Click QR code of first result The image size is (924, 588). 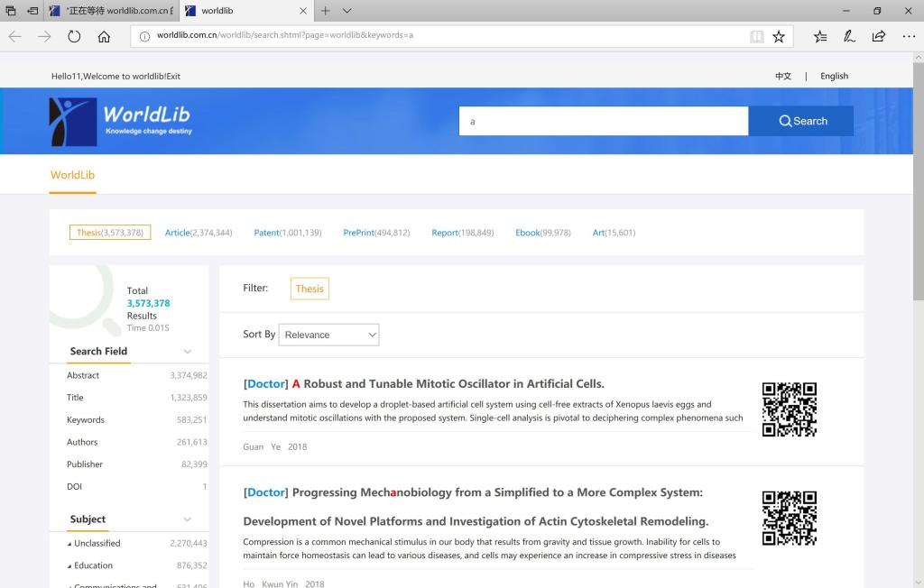point(789,409)
